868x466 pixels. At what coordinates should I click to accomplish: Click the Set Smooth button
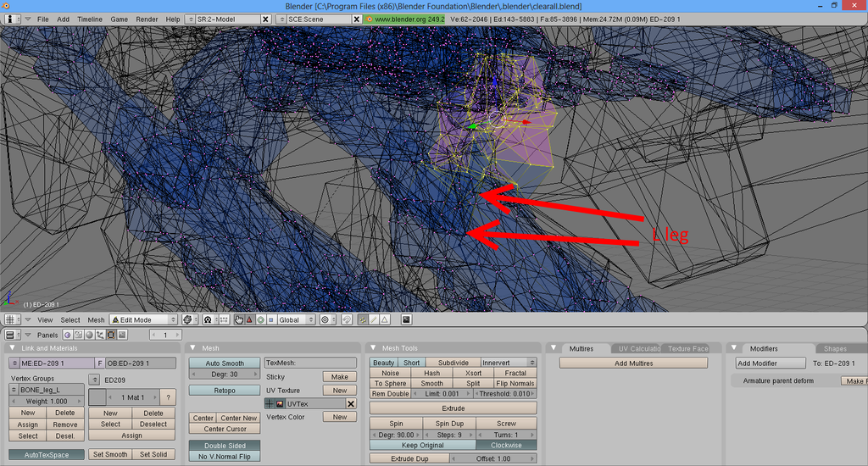pos(110,454)
